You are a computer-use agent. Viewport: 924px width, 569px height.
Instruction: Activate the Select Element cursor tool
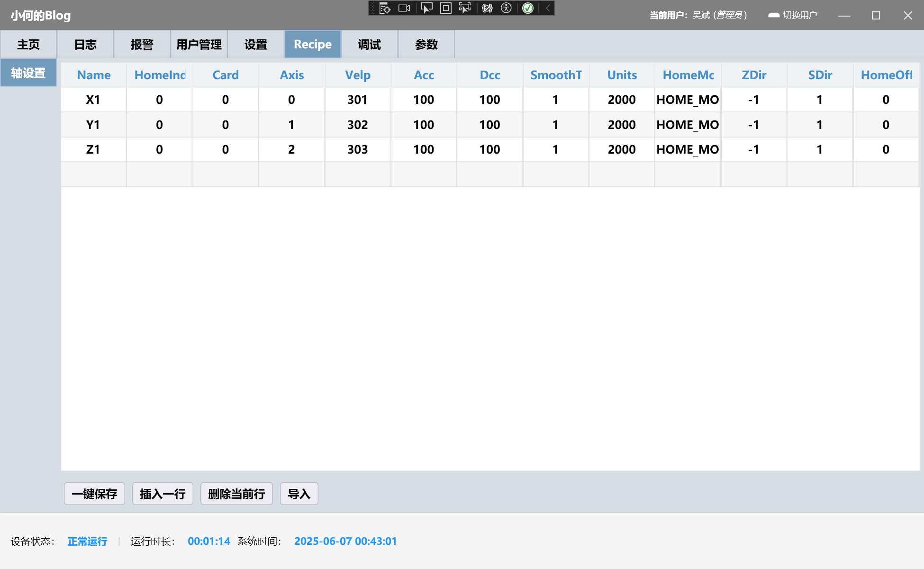coord(426,8)
